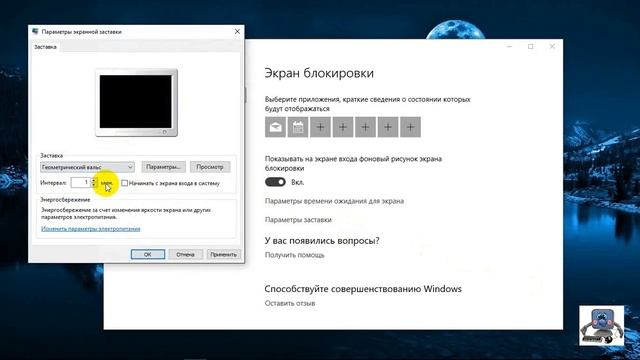Click the screensaver preview monitor
The width and height of the screenshot is (640, 360).
point(136,102)
